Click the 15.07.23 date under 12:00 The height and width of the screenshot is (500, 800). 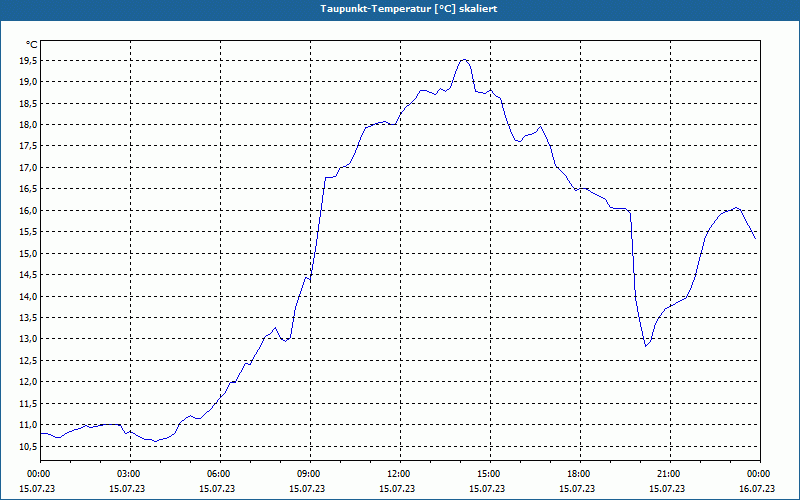(x=397, y=488)
